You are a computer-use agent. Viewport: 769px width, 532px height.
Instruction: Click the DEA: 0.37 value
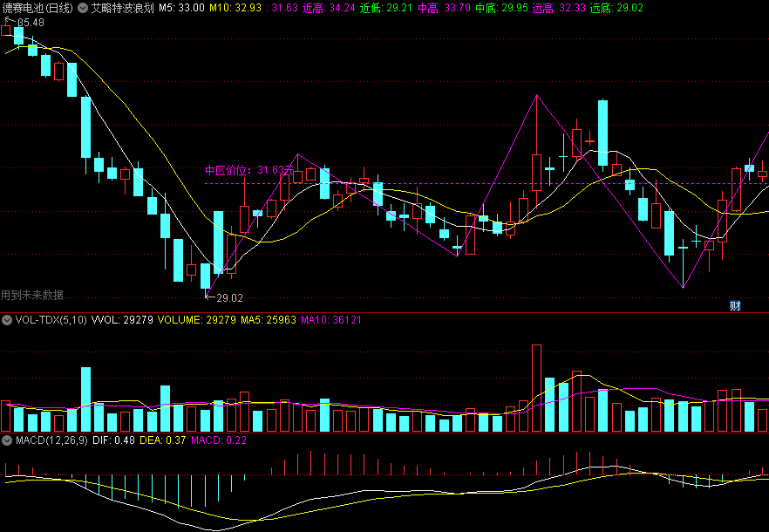coord(163,440)
